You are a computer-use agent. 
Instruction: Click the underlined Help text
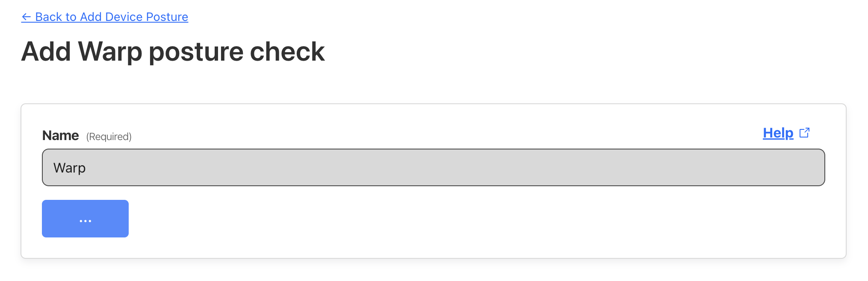coord(778,133)
